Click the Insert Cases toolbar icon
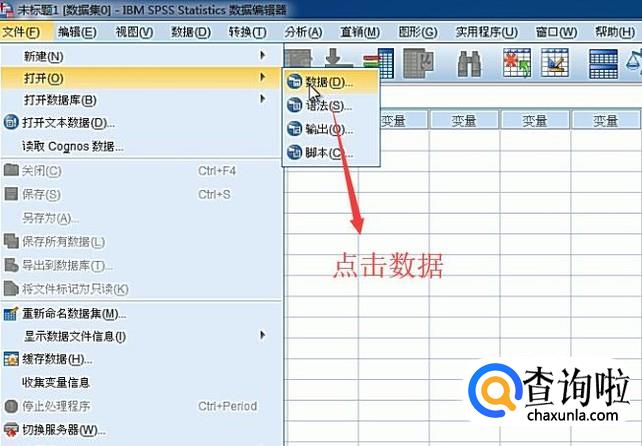 coord(517,63)
